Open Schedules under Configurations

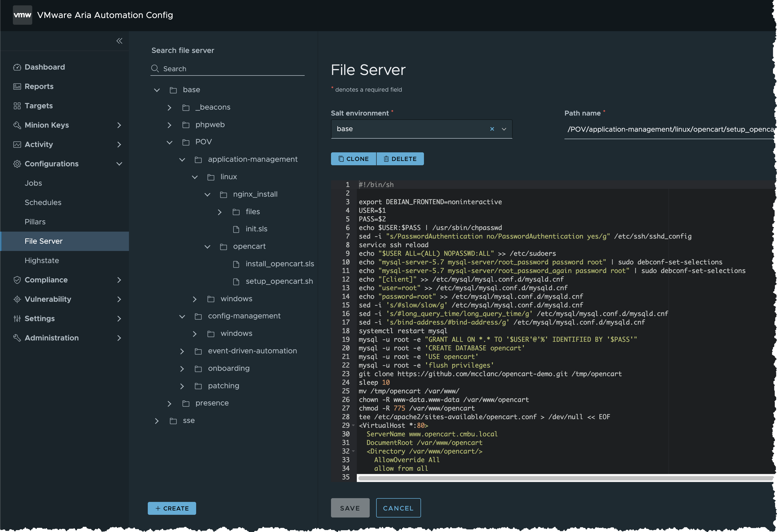(x=43, y=202)
